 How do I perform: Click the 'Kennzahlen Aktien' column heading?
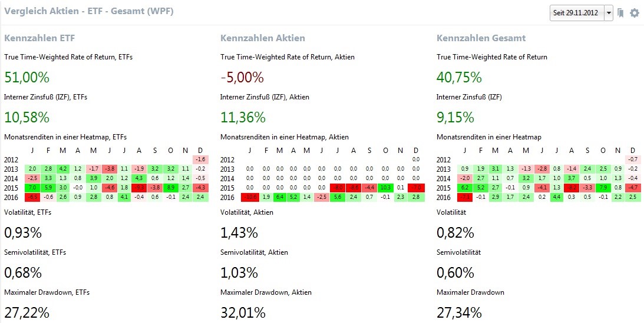click(263, 38)
